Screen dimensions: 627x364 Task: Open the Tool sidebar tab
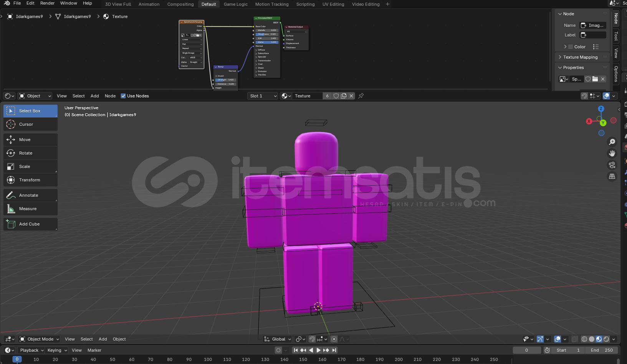pyautogui.click(x=616, y=36)
